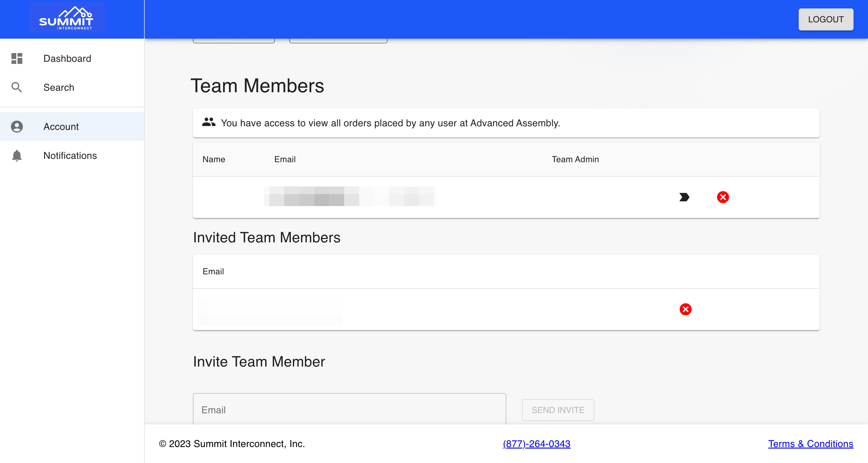Open the Dashboard menu item
The image size is (868, 463).
pyautogui.click(x=72, y=59)
